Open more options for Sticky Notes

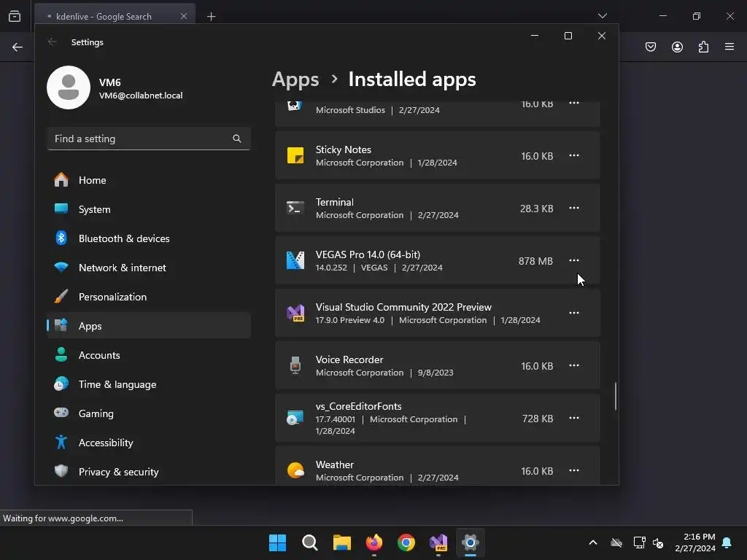click(574, 156)
